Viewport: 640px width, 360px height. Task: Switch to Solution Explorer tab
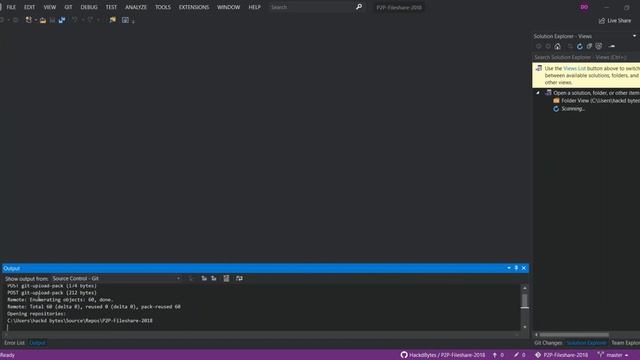click(x=587, y=343)
